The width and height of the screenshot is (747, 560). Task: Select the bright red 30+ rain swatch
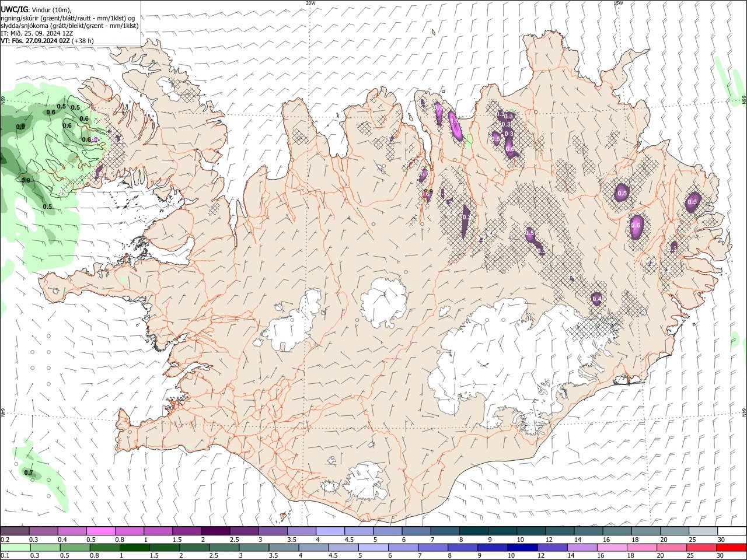click(x=731, y=547)
